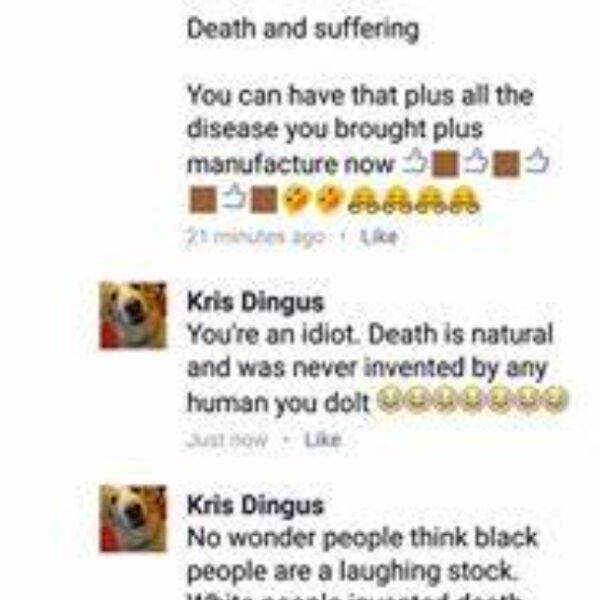Click 'No wonder people think black' text
The image size is (600, 600).
point(362,538)
